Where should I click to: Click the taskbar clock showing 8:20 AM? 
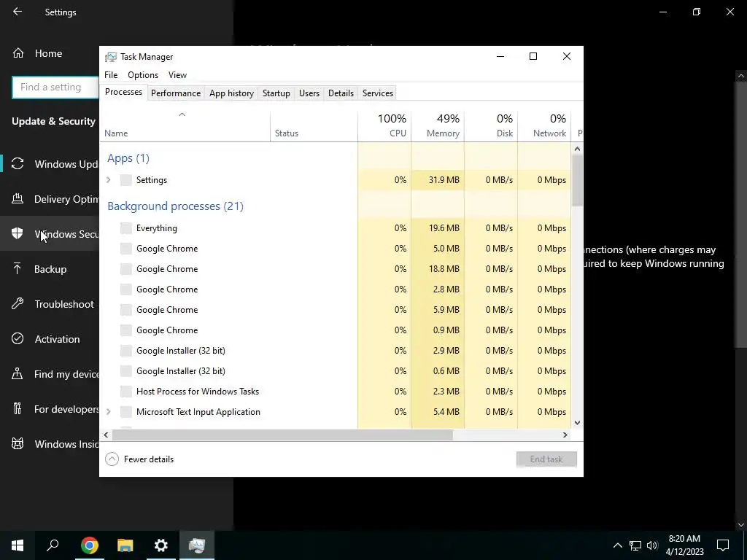684,545
